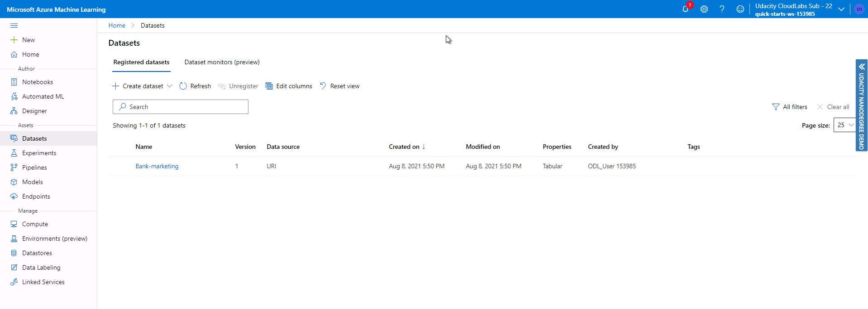
Task: Open Notebooks from sidebar
Action: coord(38,82)
